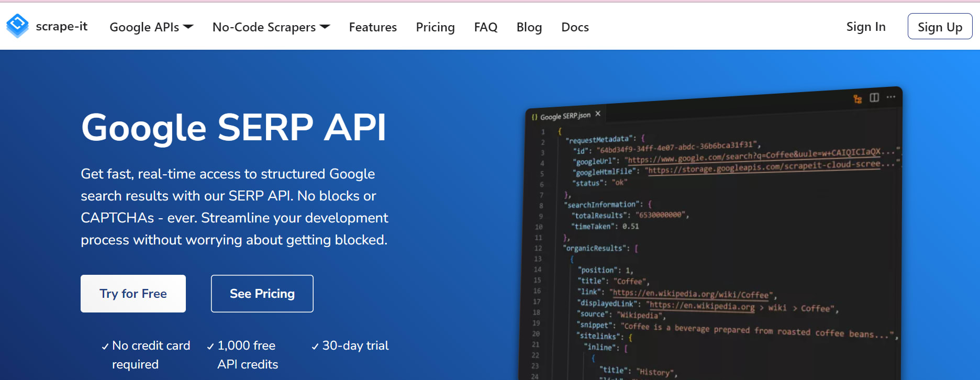This screenshot has width=980, height=380.
Task: Open the Docs link
Action: point(575,27)
